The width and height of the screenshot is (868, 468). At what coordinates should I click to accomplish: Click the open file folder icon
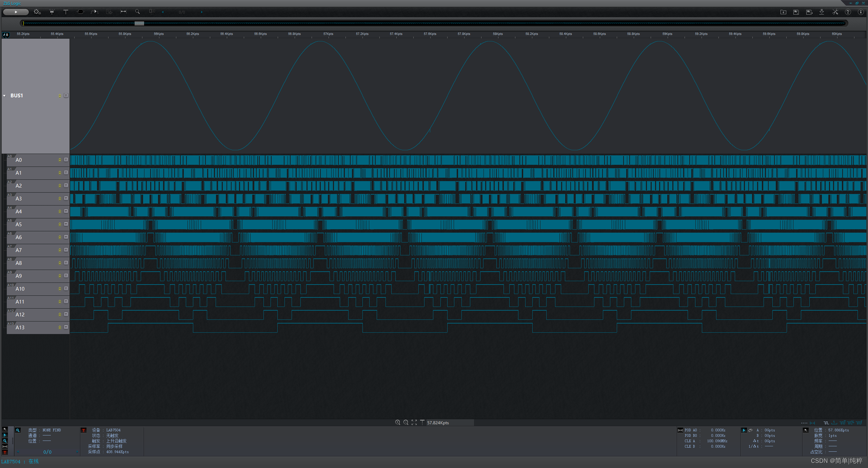(783, 12)
